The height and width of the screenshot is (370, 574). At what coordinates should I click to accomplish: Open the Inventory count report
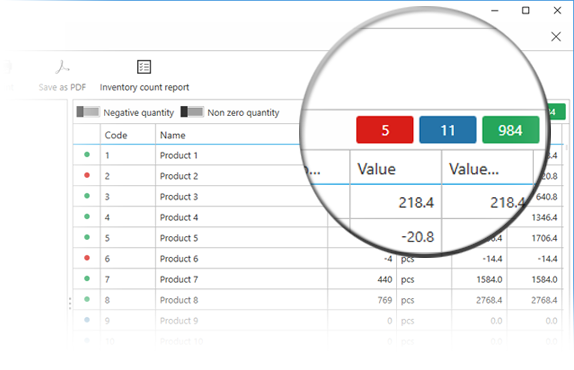(144, 76)
